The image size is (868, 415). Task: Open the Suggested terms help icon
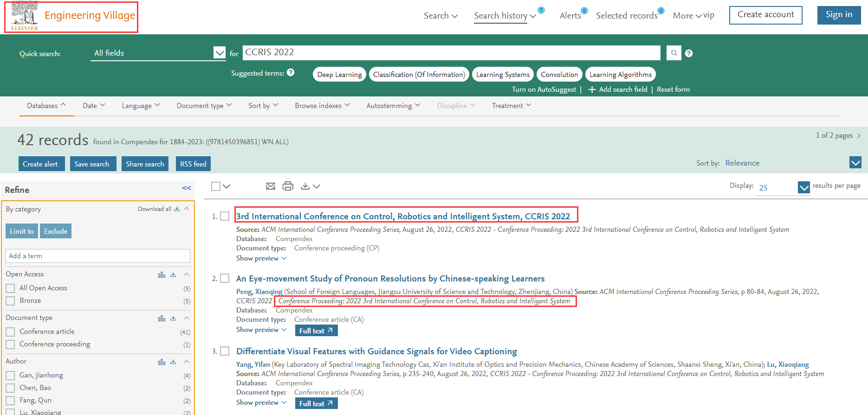(x=291, y=72)
